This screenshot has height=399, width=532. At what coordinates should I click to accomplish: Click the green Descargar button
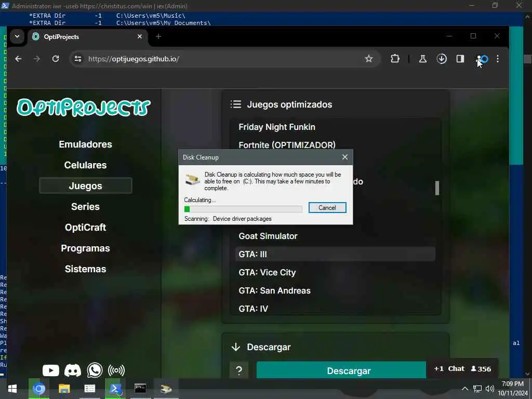pos(341,370)
